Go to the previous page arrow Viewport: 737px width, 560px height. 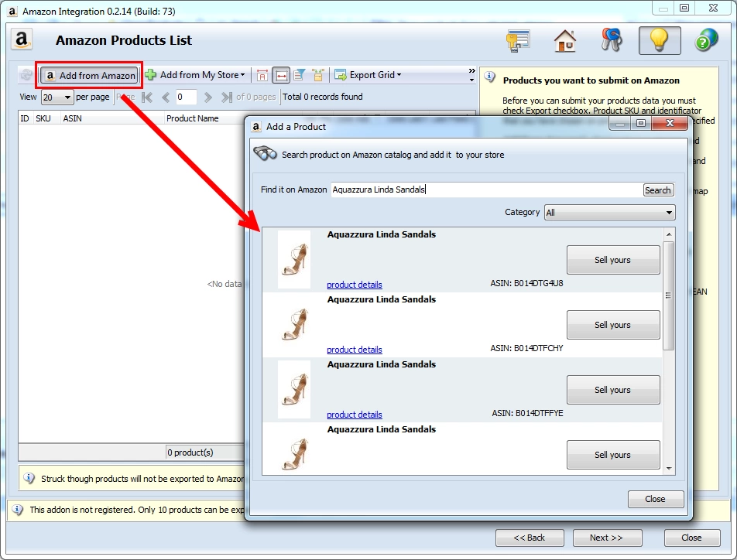pos(166,97)
